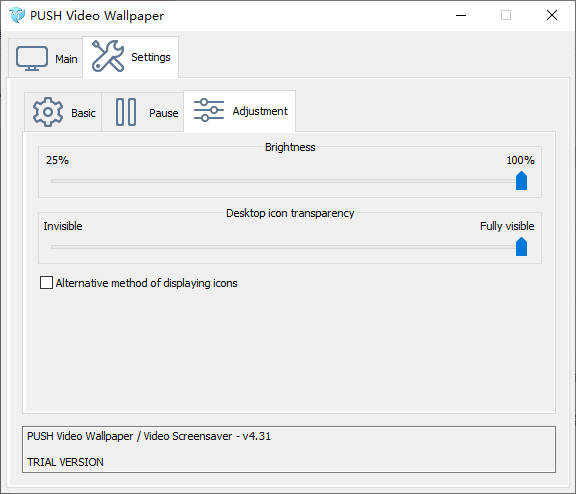Click the Desktop icon transparency slider handle
Screen dimensions: 576x494
521,246
